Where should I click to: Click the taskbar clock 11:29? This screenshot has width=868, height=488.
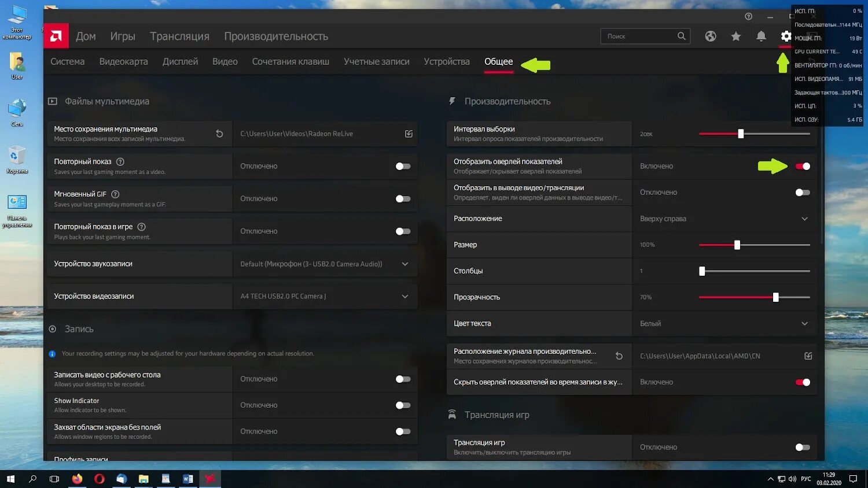pos(829,479)
